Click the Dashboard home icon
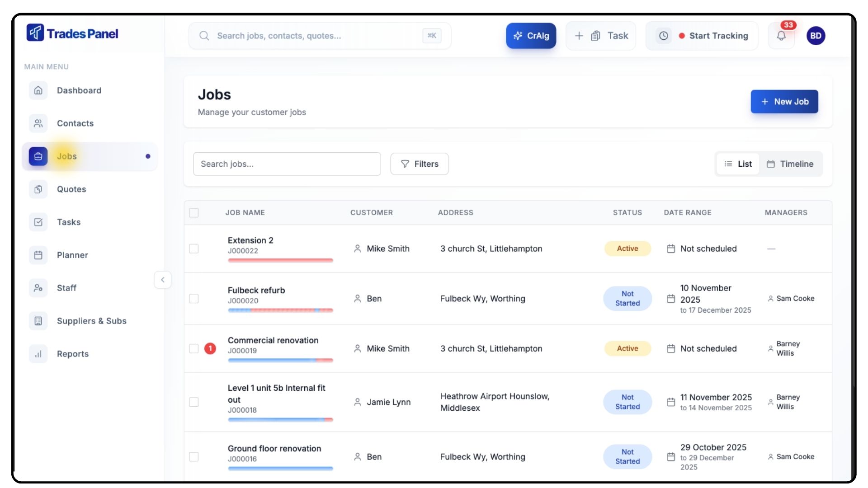Viewport: 868px width, 488px height. click(x=38, y=90)
